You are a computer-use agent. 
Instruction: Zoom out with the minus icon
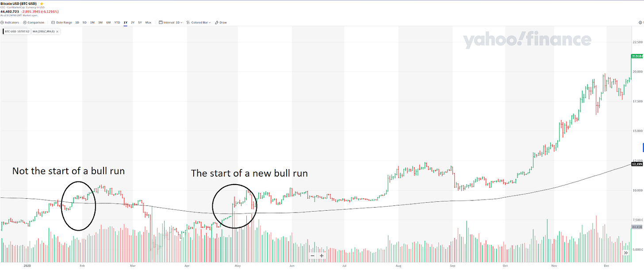click(312, 255)
